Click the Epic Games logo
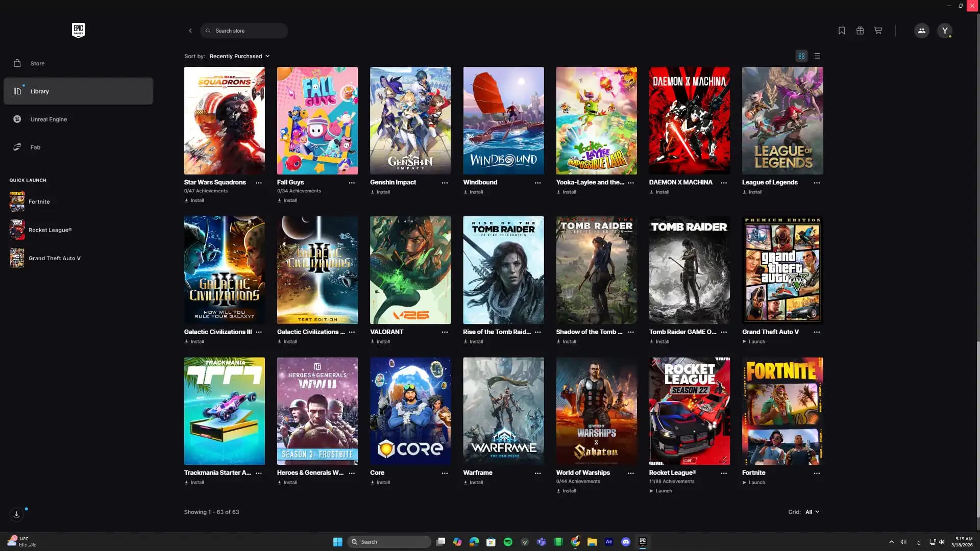The image size is (980, 551). (x=78, y=30)
